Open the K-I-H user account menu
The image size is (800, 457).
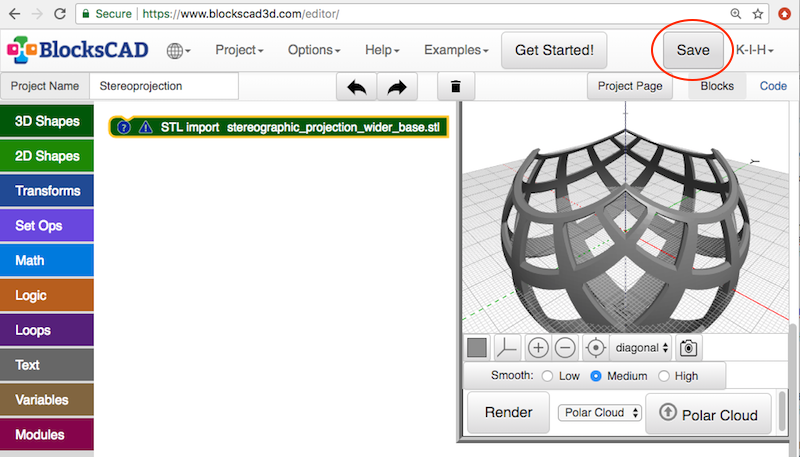(755, 50)
